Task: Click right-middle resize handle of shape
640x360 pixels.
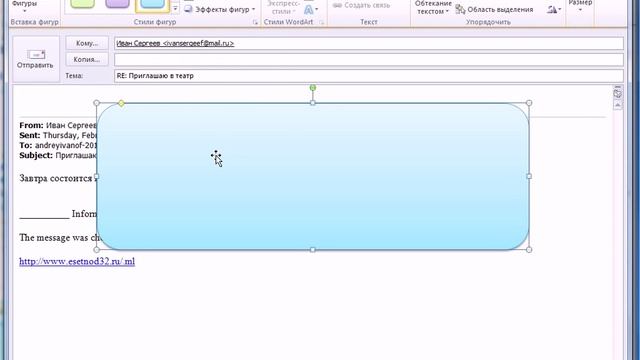Action: (x=529, y=176)
